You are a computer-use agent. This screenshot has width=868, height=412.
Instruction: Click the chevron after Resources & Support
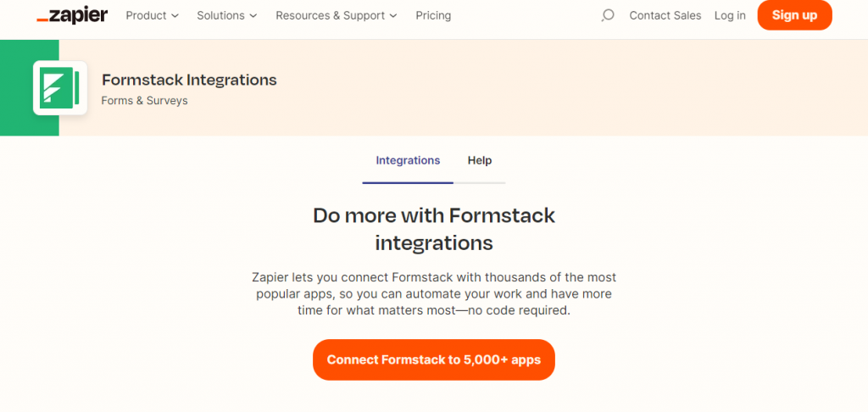pyautogui.click(x=393, y=16)
